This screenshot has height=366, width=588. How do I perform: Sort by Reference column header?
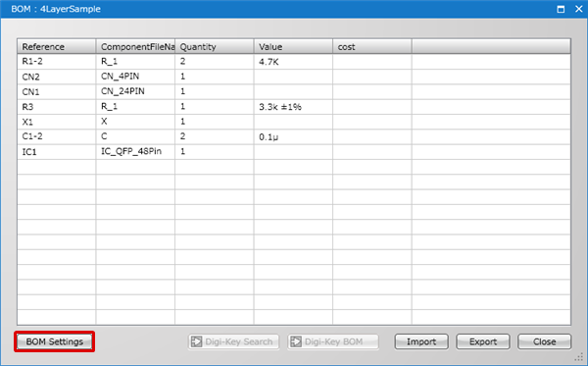pyautogui.click(x=56, y=46)
